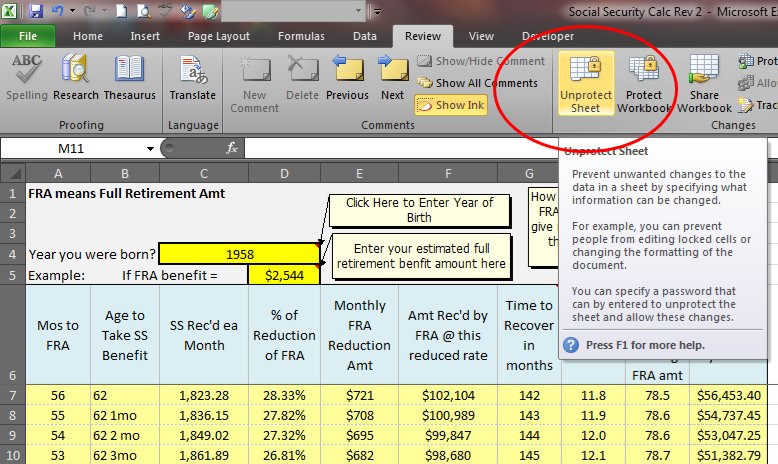Click the Delete comment icon

(x=303, y=77)
